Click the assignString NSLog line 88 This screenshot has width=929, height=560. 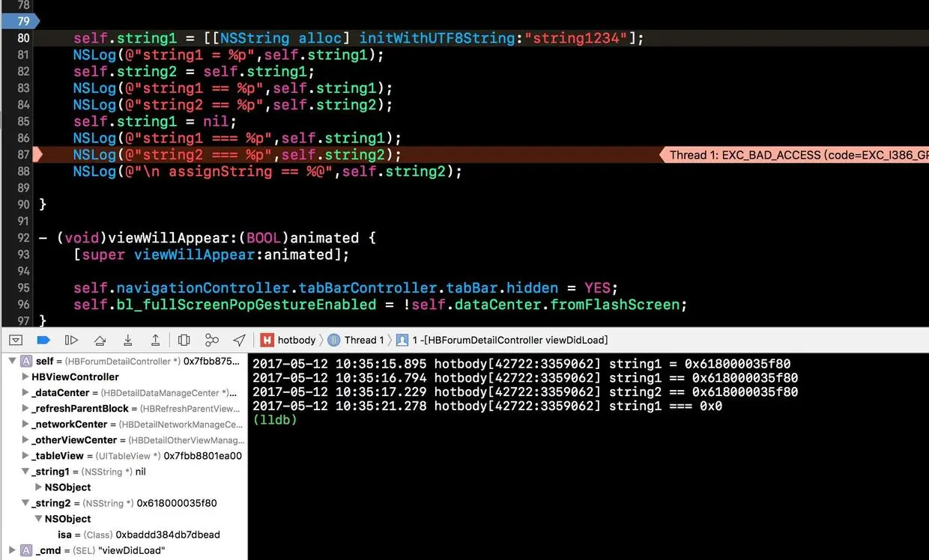267,171
